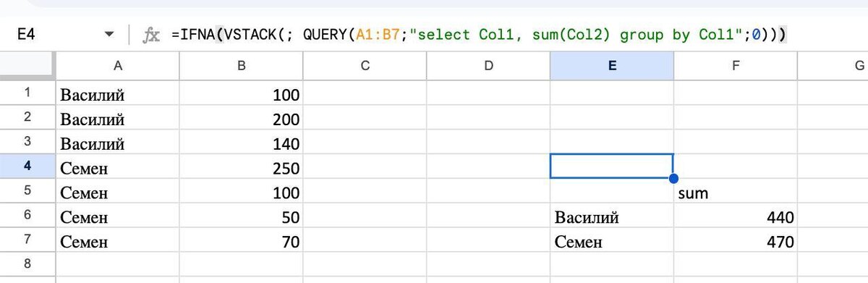Image resolution: width=868 pixels, height=283 pixels.
Task: Select column A header
Action: (x=117, y=65)
